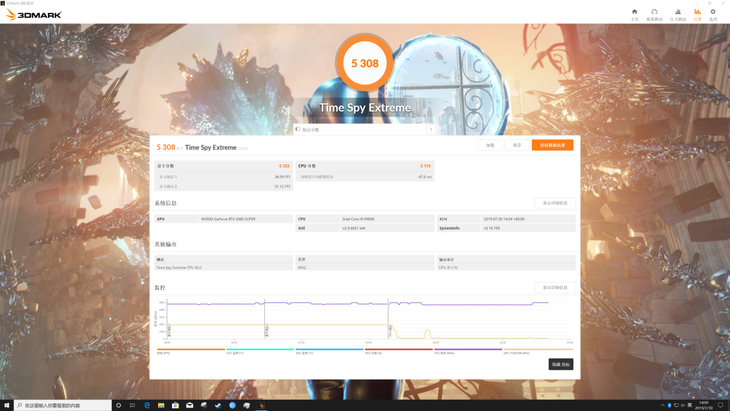Click graphics test 1 result 34.09 FPS
The width and height of the screenshot is (730, 411).
[x=282, y=177]
